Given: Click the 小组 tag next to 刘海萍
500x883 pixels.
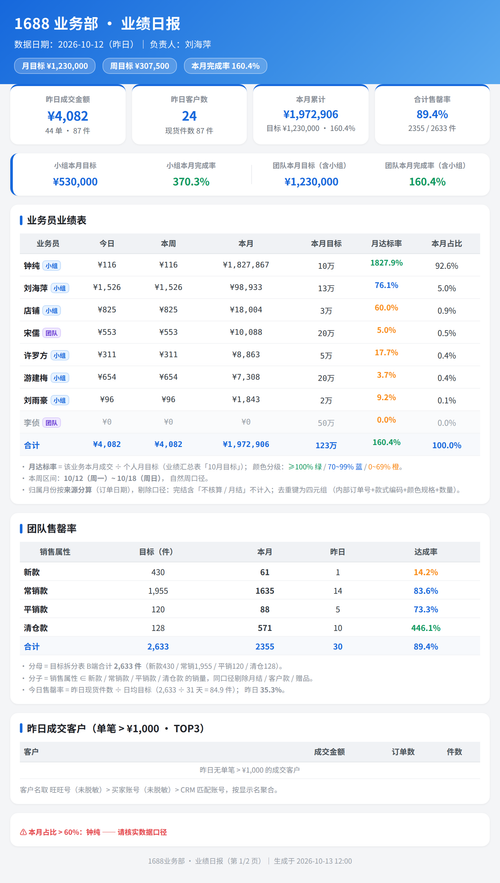Looking at the screenshot, I should pyautogui.click(x=60, y=288).
